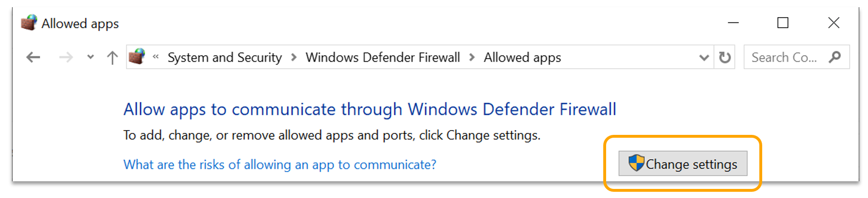The image size is (868, 198).
Task: Click the firewall icon in the title bar
Action: click(x=29, y=22)
